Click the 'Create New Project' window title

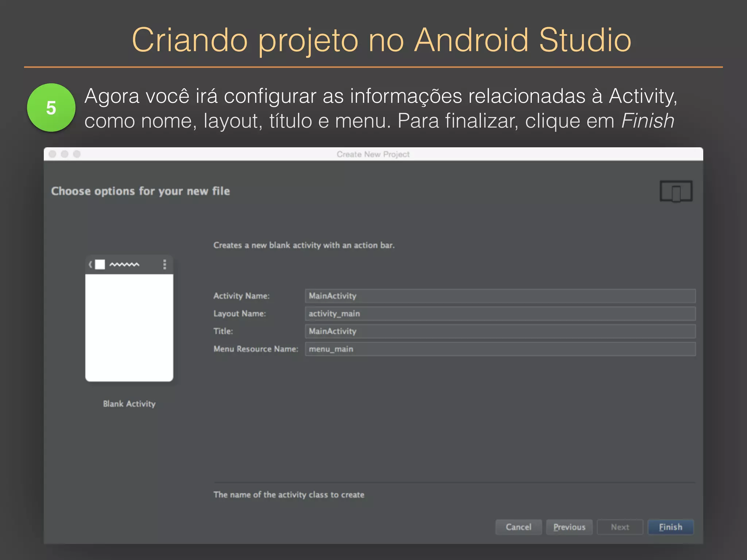(x=373, y=154)
